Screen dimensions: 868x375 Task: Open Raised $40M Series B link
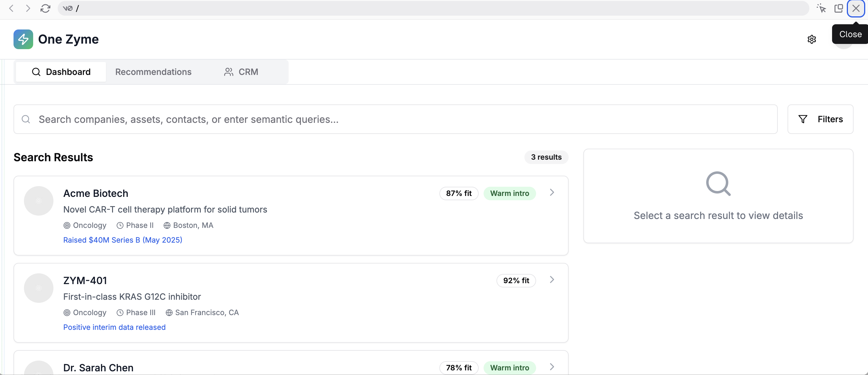pyautogui.click(x=123, y=240)
